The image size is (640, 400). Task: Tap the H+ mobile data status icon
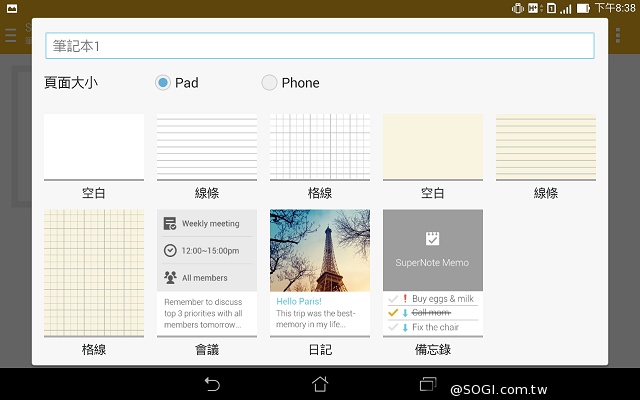[535, 8]
